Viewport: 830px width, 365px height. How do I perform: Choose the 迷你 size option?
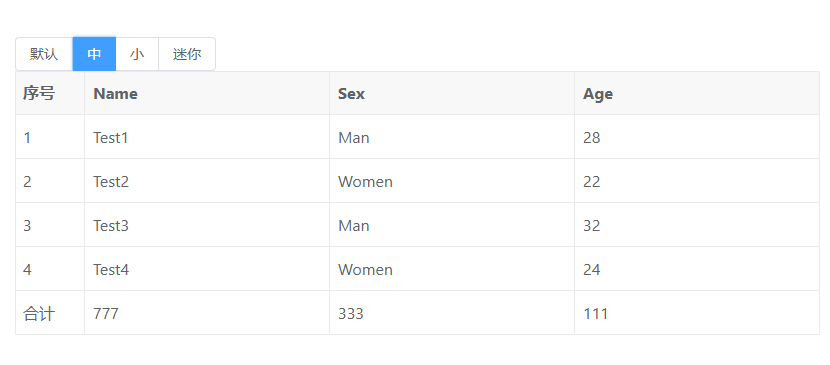pos(187,54)
